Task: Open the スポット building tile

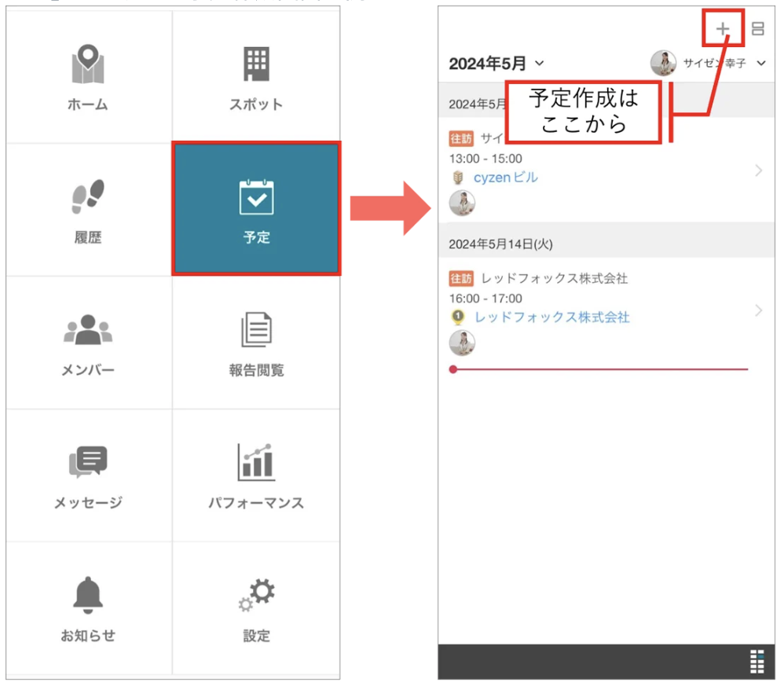Action: click(x=257, y=77)
